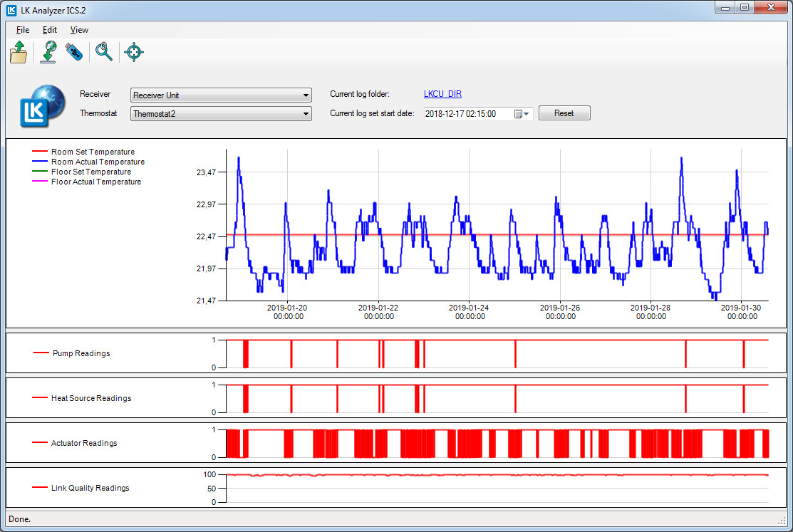Open the View menu
This screenshot has width=793, height=532.
(x=79, y=30)
